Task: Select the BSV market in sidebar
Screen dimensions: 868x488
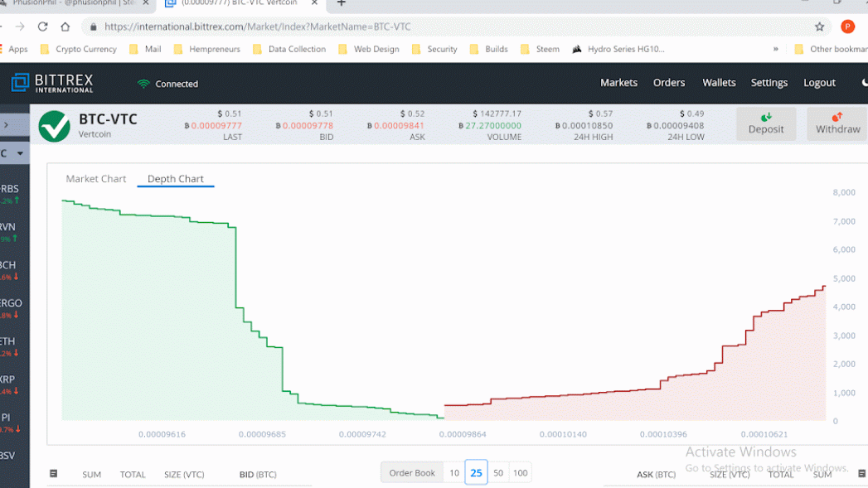Action: click(7, 456)
